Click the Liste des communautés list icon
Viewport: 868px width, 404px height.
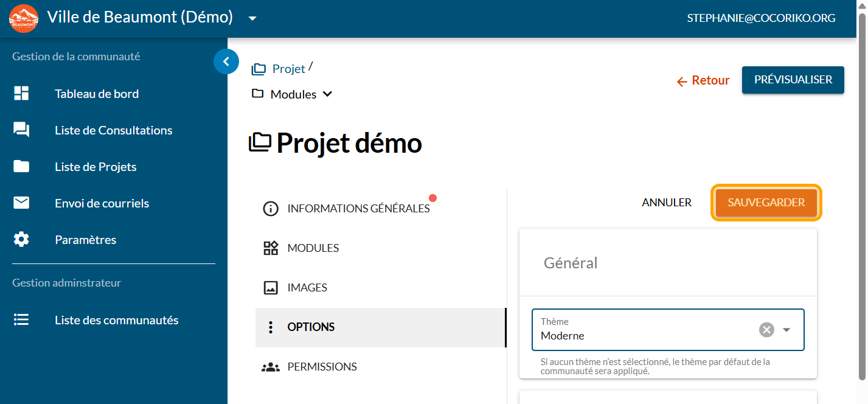pyautogui.click(x=21, y=320)
